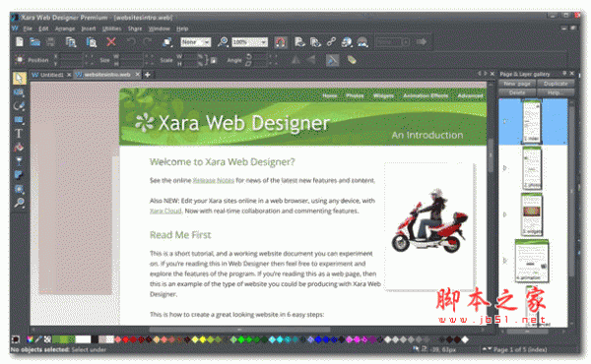
Task: Toggle the lock aspect ratio button
Action: tap(214, 60)
